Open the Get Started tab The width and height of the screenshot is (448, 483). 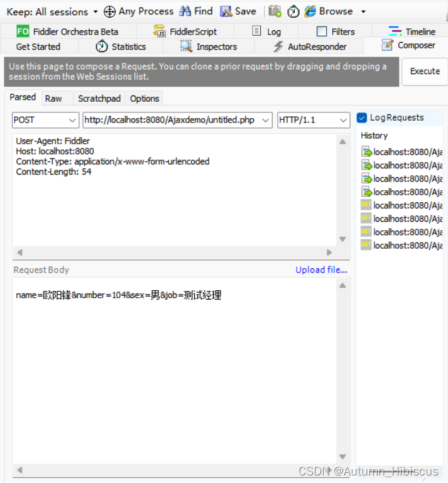38,46
